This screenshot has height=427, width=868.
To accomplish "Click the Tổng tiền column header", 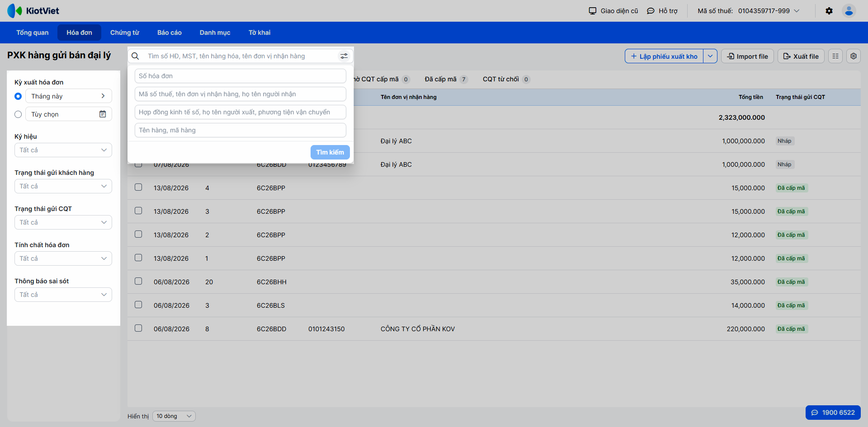I will click(750, 97).
